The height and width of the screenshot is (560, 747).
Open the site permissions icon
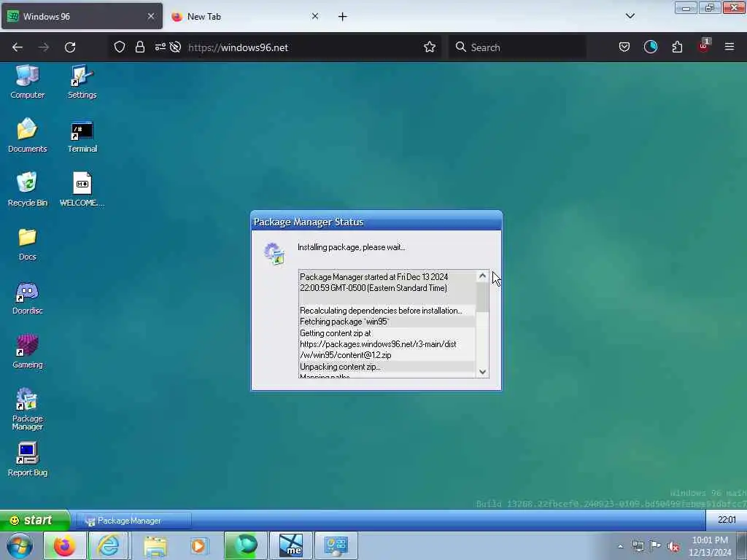(x=160, y=47)
